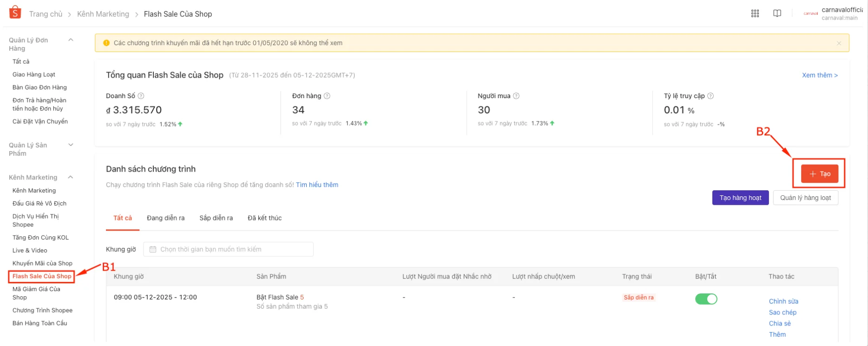Open Tất cả under order management
The image size is (868, 346).
pos(21,61)
